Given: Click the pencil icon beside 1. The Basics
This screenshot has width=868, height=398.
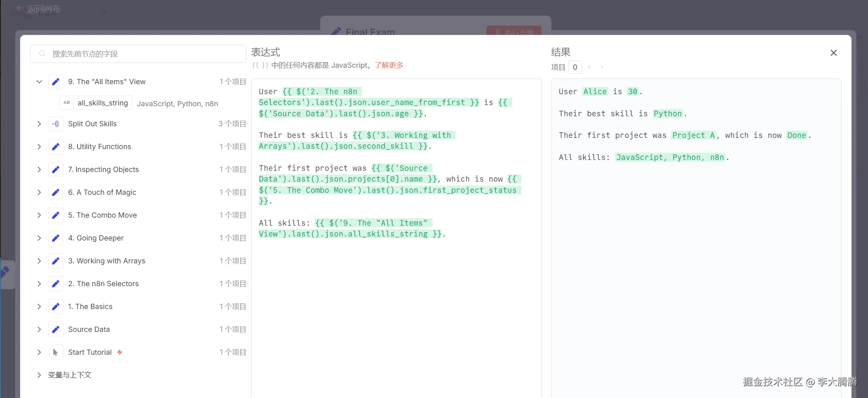Looking at the screenshot, I should (x=56, y=307).
